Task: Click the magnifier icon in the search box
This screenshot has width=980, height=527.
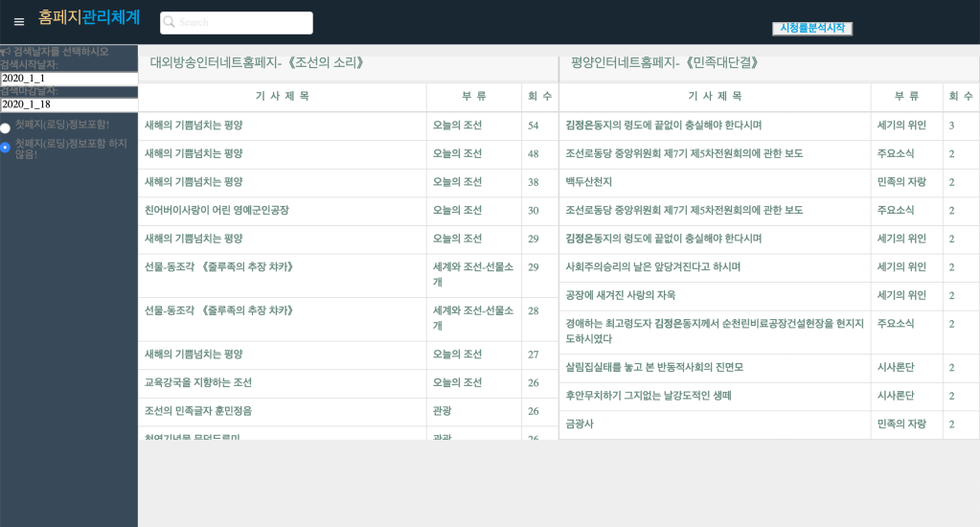Action: pos(169,22)
